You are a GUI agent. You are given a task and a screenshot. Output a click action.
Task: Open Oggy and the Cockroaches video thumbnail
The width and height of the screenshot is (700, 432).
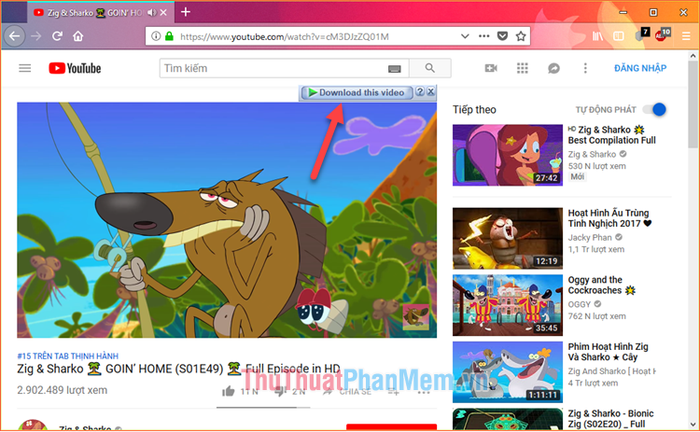pyautogui.click(x=508, y=305)
